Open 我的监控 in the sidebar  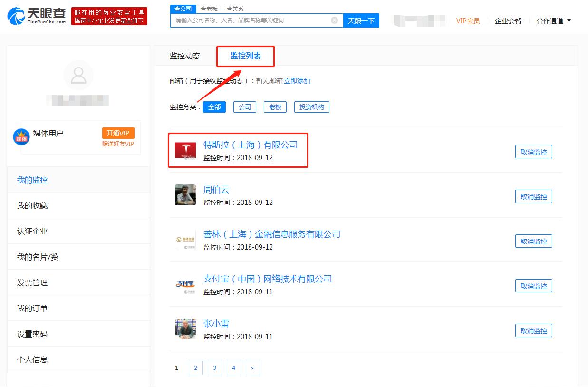(x=78, y=180)
